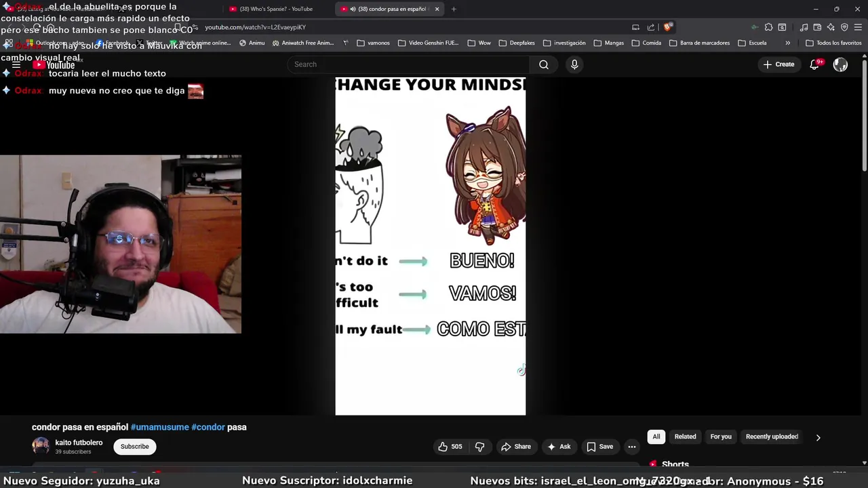The height and width of the screenshot is (488, 868).
Task: Select the For you filter chip
Action: tap(721, 436)
